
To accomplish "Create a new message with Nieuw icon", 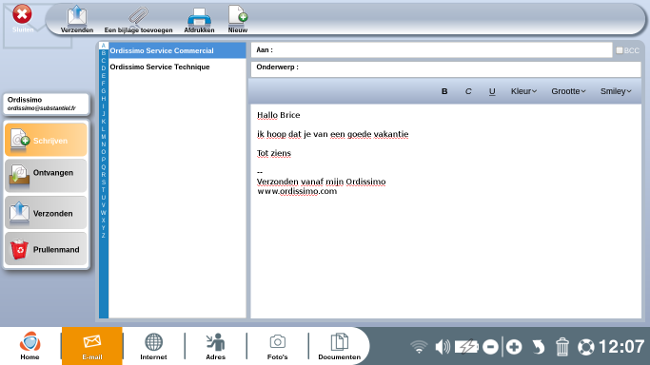I will (x=238, y=19).
